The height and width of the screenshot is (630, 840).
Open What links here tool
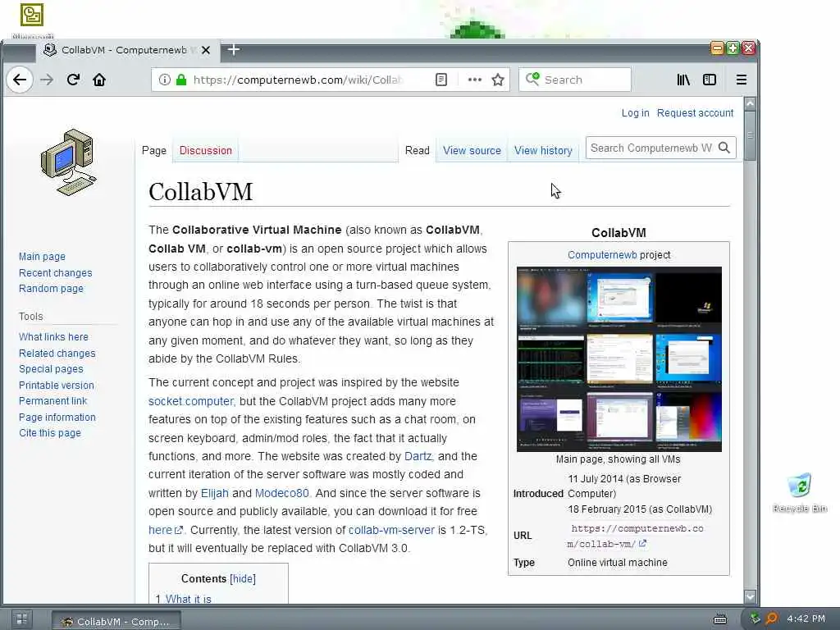point(53,337)
